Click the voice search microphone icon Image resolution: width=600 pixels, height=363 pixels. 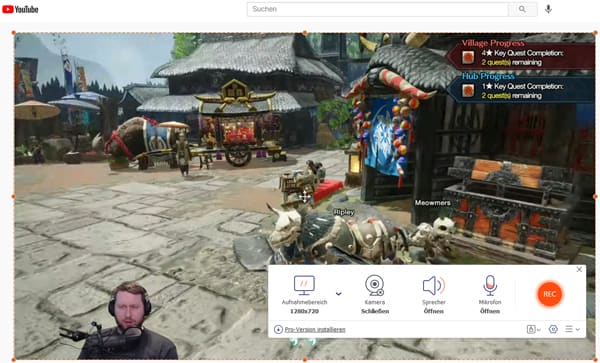coord(548,9)
